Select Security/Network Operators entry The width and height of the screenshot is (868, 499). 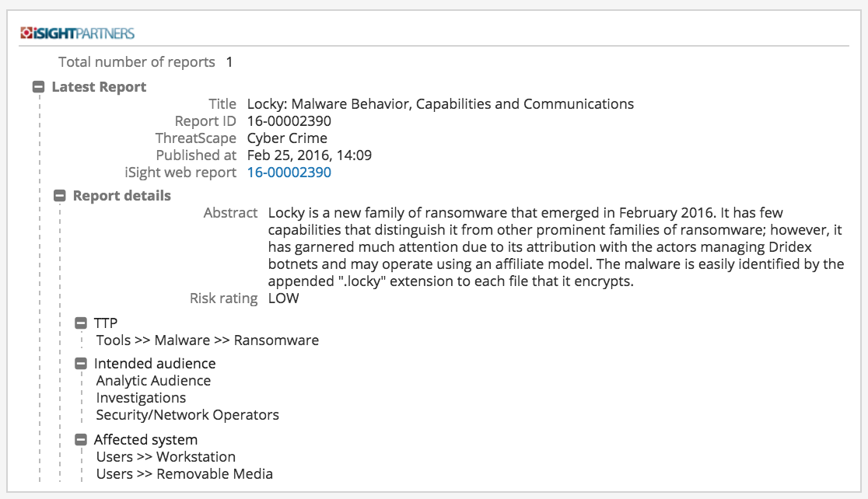pyautogui.click(x=187, y=415)
